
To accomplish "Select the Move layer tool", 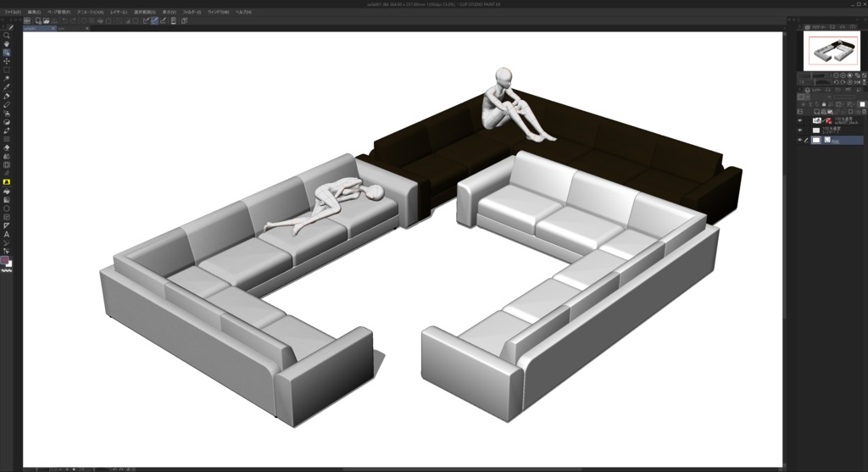I will 7,61.
